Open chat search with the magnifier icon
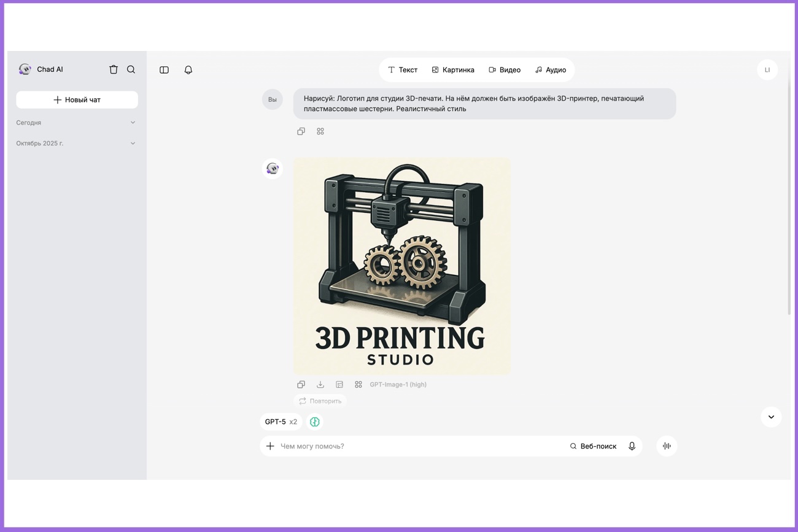This screenshot has width=798, height=532. pyautogui.click(x=131, y=70)
